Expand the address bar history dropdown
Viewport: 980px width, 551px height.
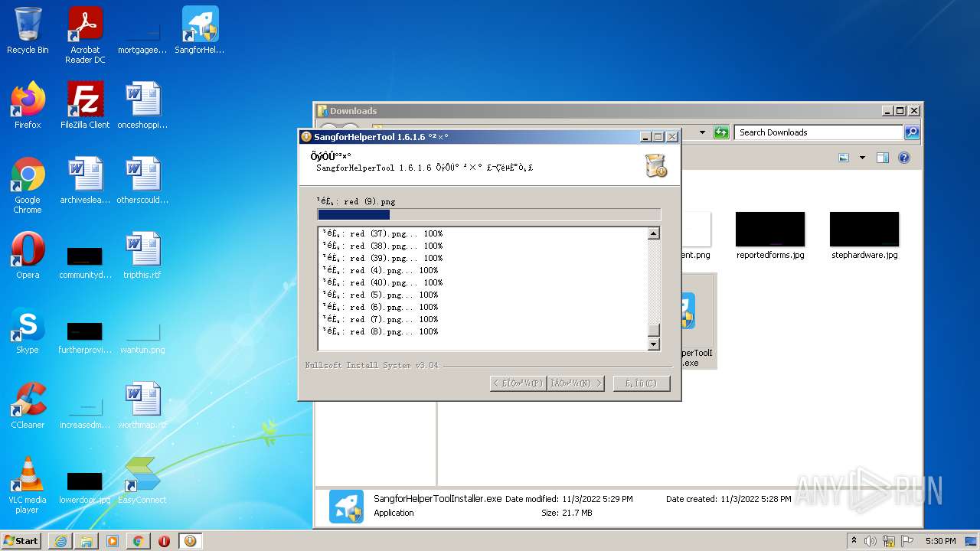[702, 132]
